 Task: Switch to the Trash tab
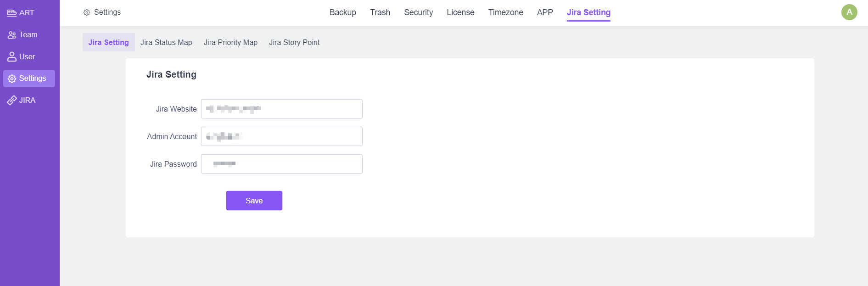[x=380, y=12]
